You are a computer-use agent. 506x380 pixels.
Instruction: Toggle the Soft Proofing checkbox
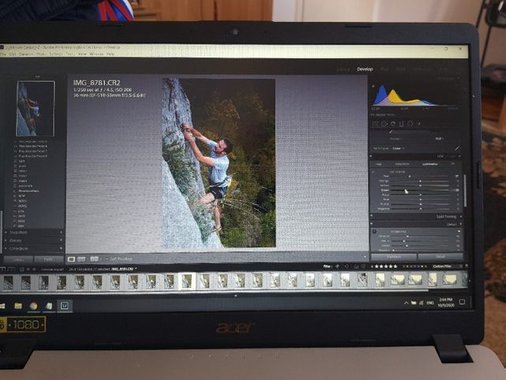107,259
